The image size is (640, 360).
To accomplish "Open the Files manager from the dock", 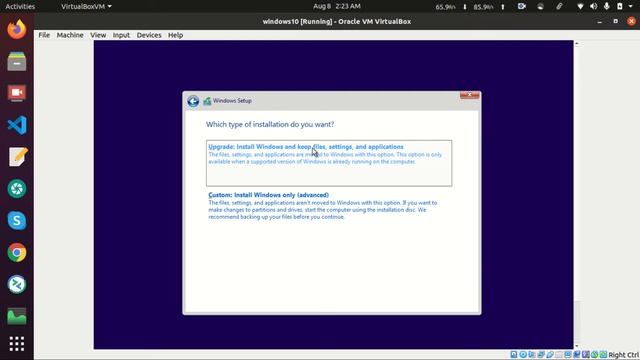I will 17,61.
